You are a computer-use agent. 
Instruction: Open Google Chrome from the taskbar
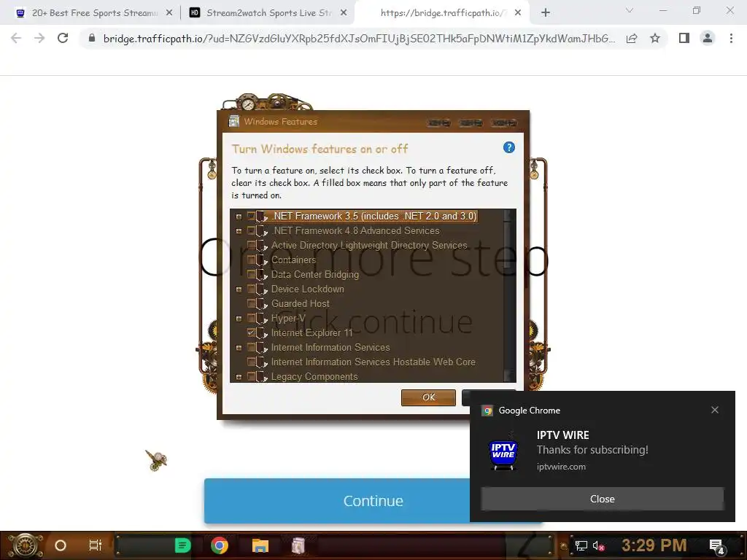[x=220, y=545]
